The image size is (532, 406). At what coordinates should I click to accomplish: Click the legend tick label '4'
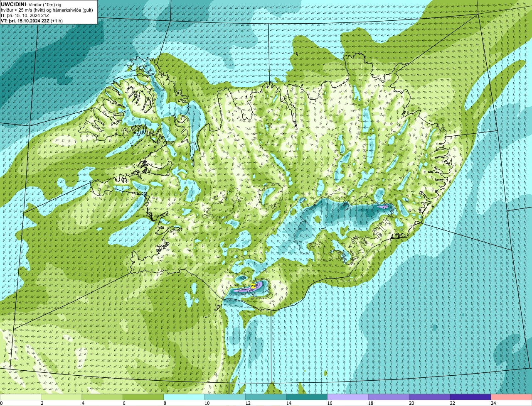[x=83, y=403]
